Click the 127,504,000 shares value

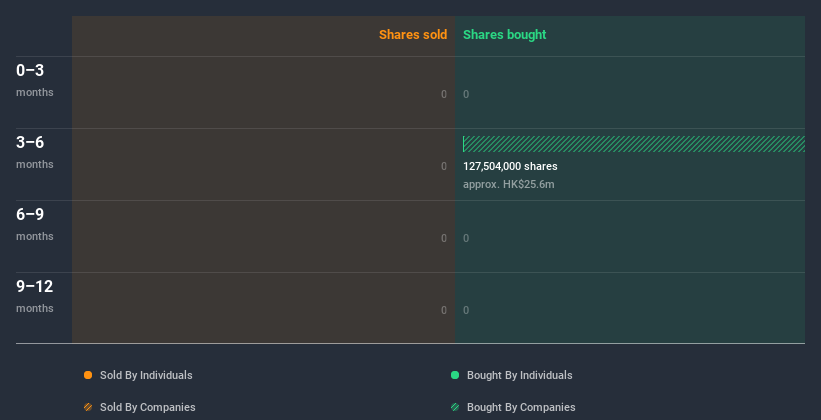(x=511, y=167)
